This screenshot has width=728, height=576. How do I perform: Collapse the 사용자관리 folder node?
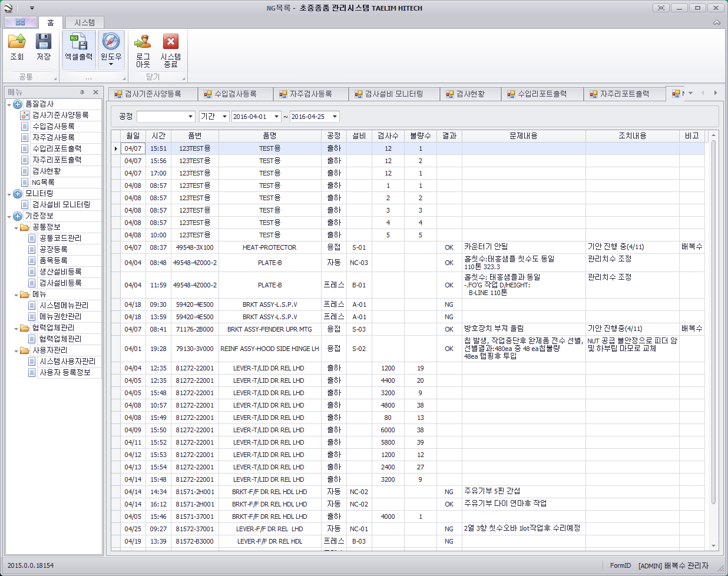[x=16, y=351]
